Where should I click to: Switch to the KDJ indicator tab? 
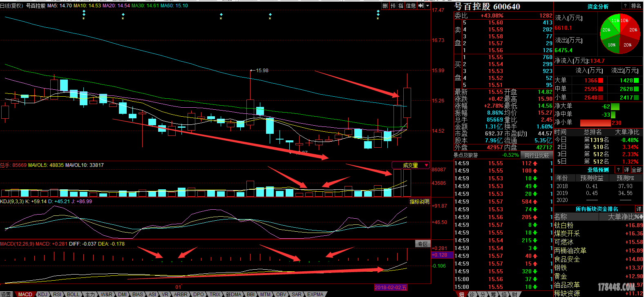[42, 294]
